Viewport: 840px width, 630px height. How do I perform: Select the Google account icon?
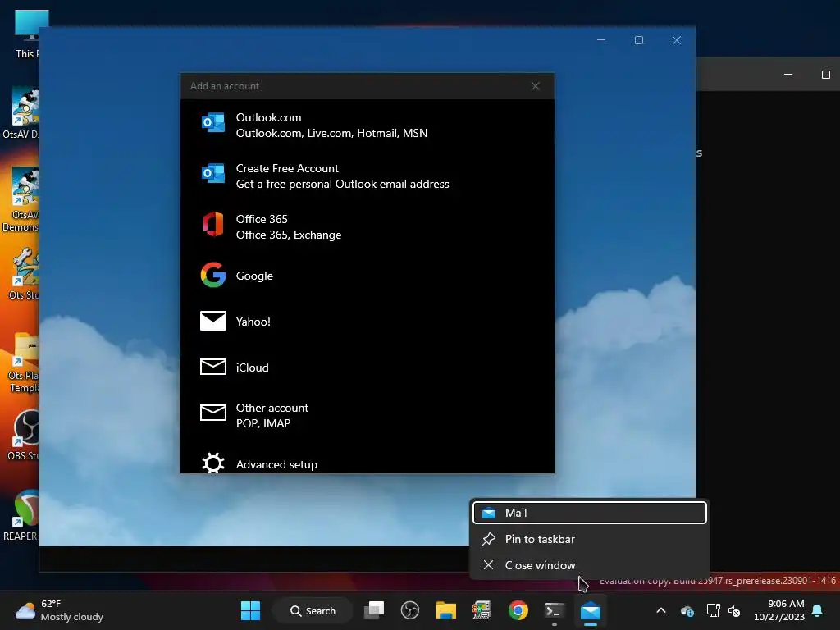pyautogui.click(x=213, y=275)
